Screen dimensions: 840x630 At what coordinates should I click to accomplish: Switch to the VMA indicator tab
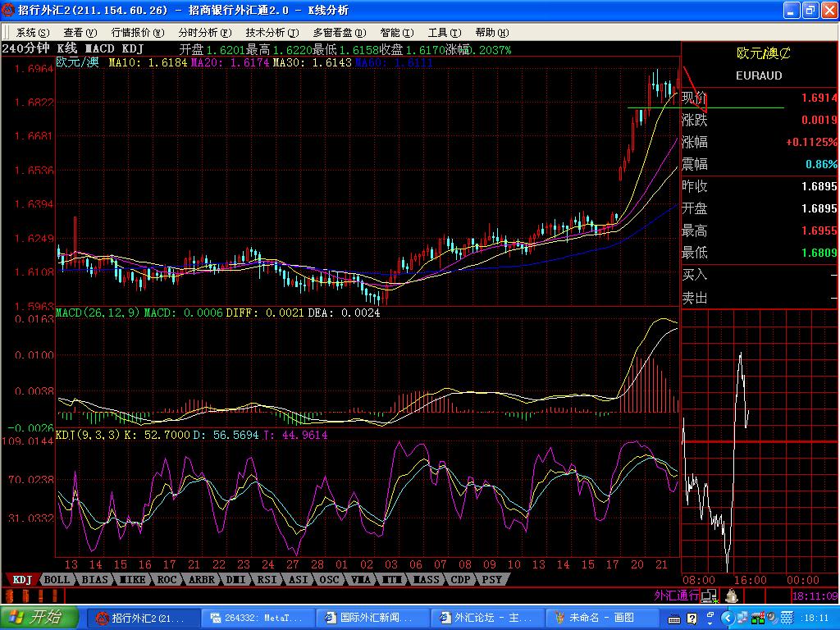point(360,580)
